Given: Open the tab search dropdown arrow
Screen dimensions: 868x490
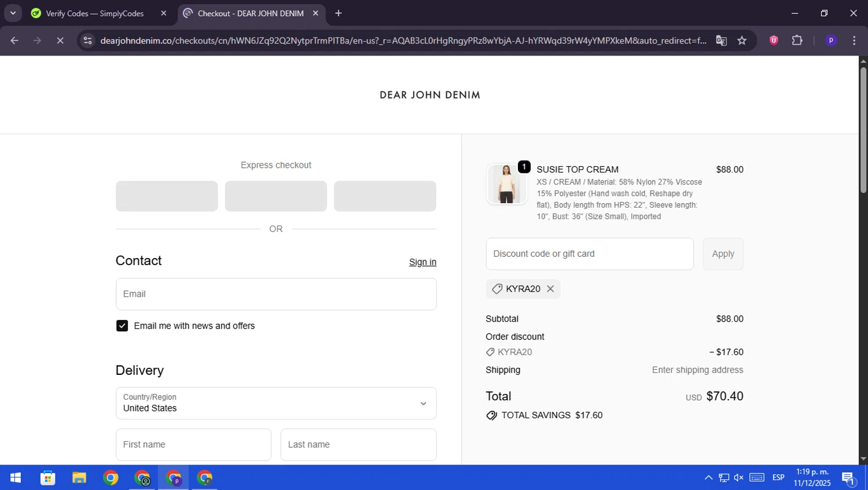Looking at the screenshot, I should (x=13, y=13).
